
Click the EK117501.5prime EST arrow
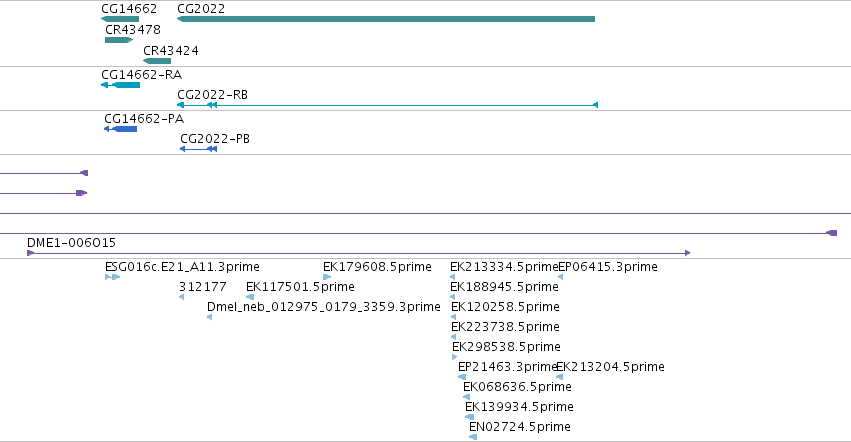tap(250, 297)
